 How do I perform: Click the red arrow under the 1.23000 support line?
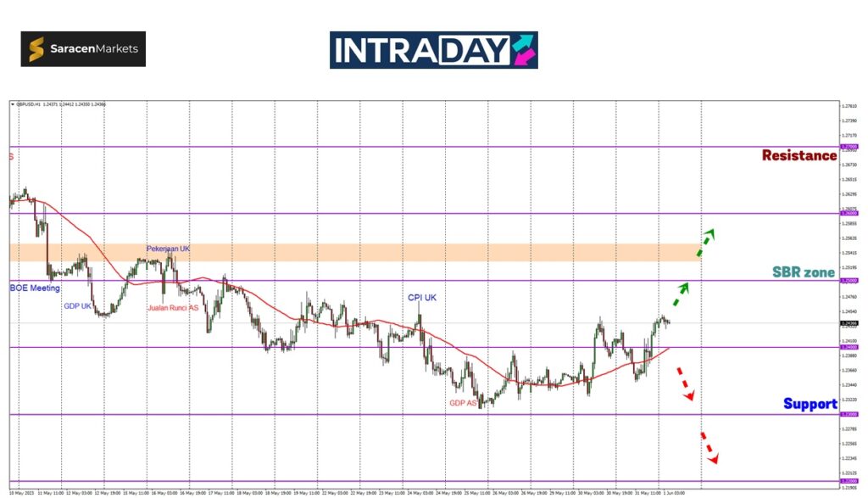coord(709,447)
